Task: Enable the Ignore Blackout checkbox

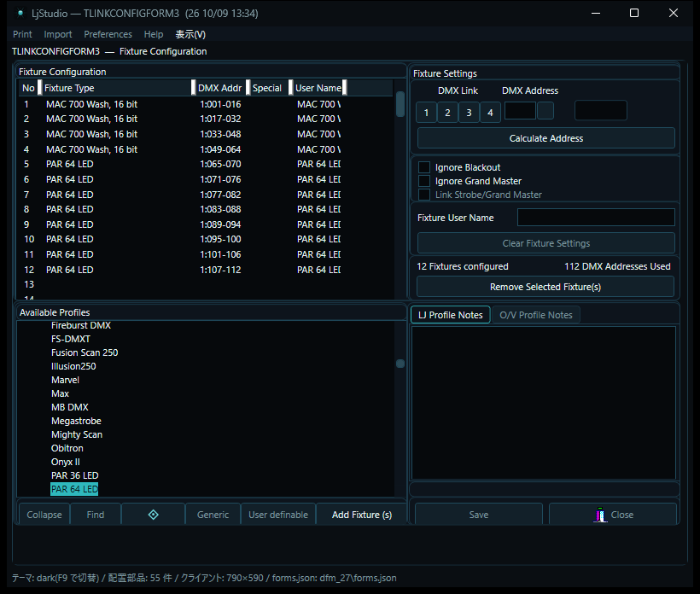Action: 424,167
